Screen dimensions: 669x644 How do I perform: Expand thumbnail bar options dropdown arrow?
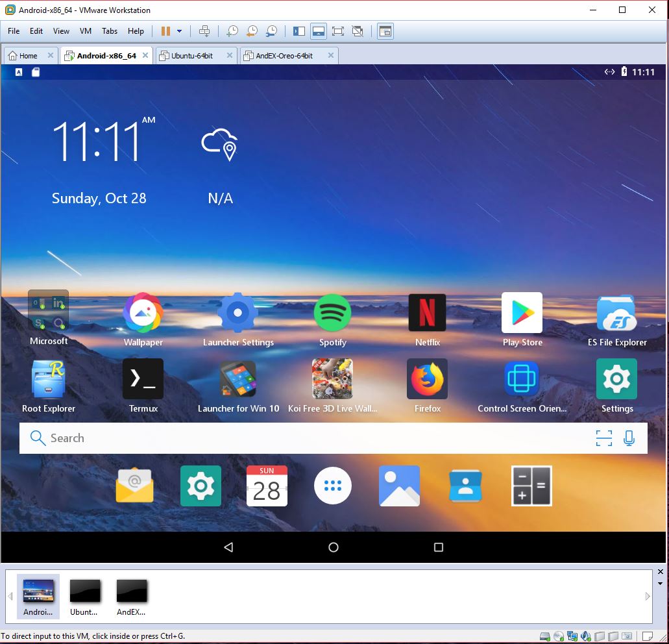point(660,584)
